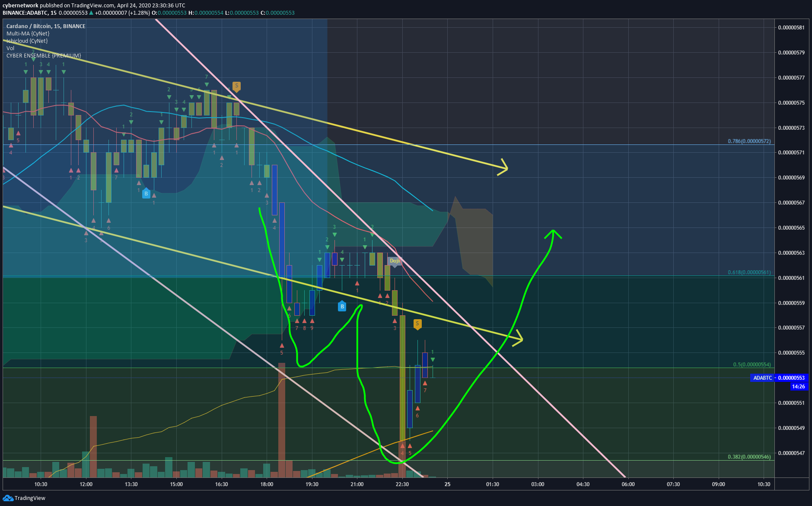Click the 0.00000551 price axis label
The image size is (812, 506).
pyautogui.click(x=791, y=403)
